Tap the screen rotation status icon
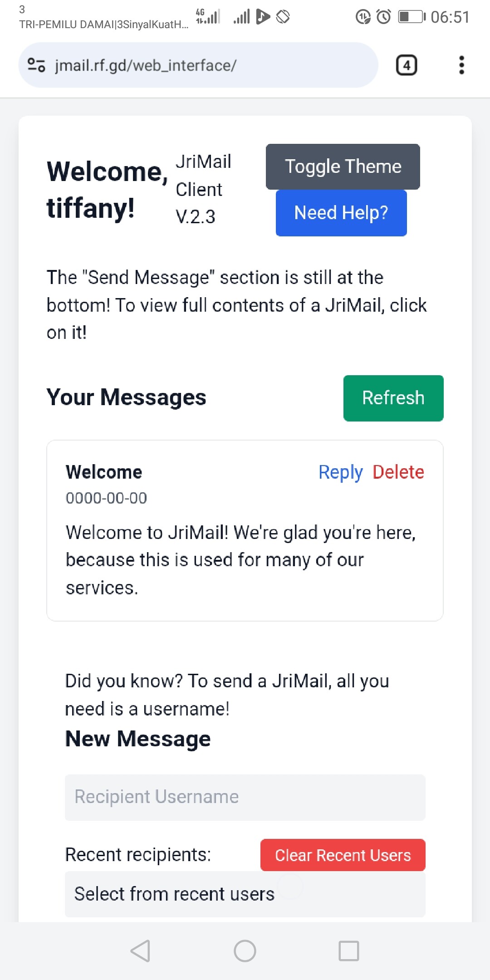 (283, 17)
